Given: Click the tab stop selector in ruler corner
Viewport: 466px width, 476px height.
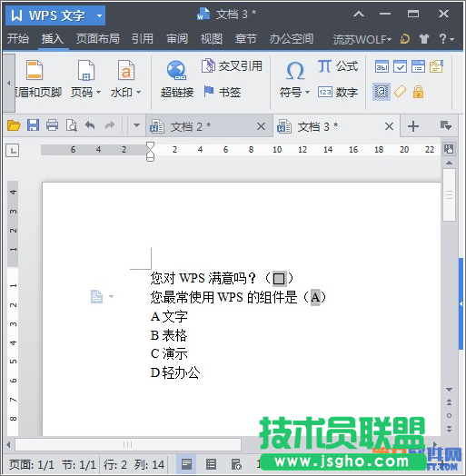Looking at the screenshot, I should [13, 150].
